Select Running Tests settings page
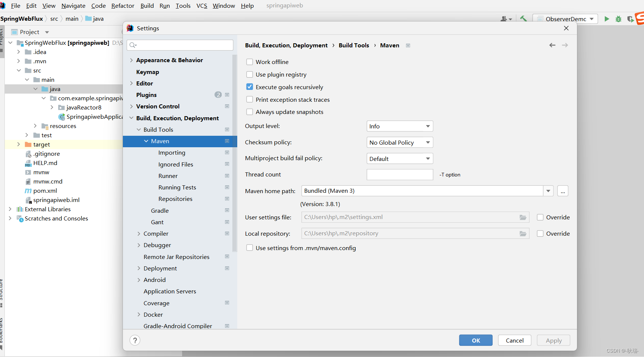Screen dimensions: 644x357 [x=177, y=187]
